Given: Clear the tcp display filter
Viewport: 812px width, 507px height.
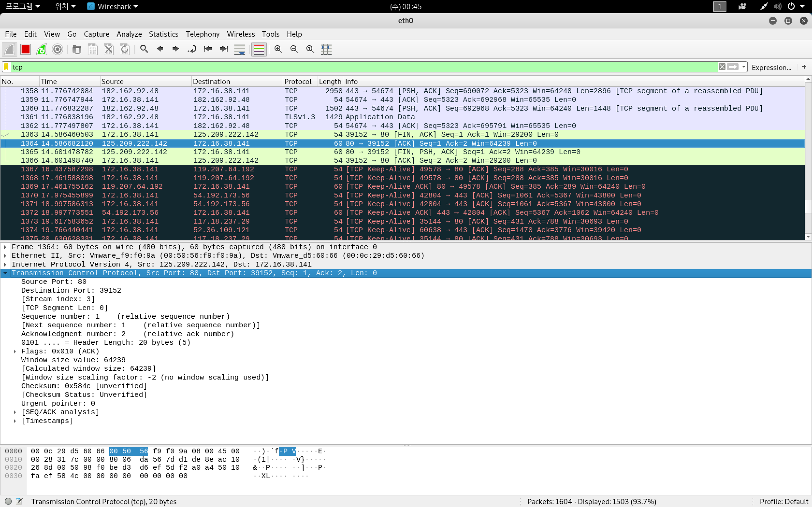Looking at the screenshot, I should [x=722, y=67].
